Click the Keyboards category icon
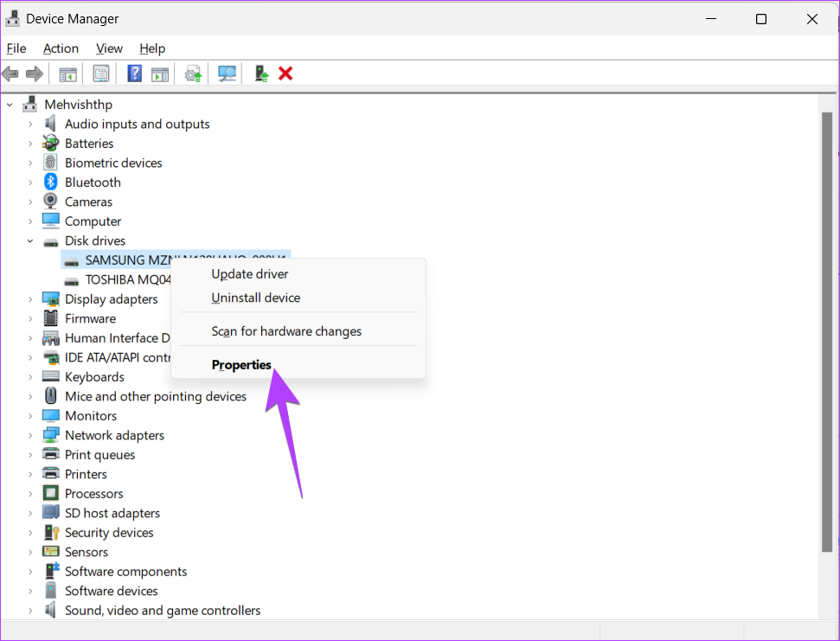 50,376
